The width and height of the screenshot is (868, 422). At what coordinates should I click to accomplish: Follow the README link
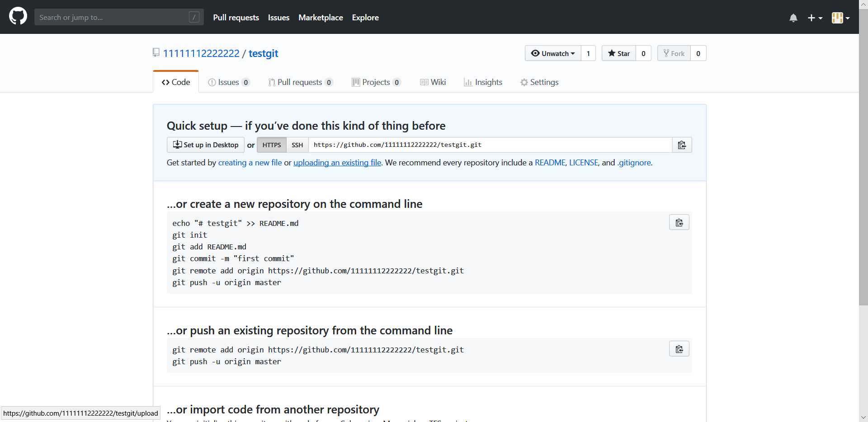point(550,163)
